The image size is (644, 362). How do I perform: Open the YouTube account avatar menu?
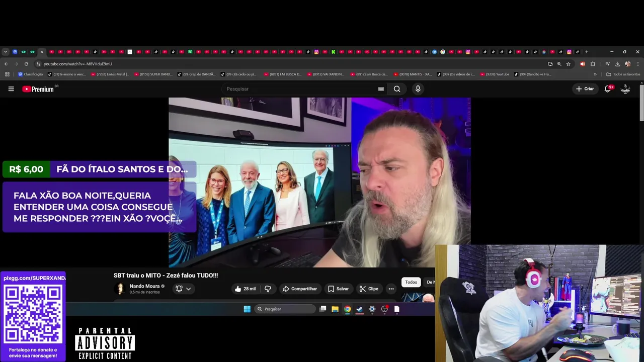(625, 89)
